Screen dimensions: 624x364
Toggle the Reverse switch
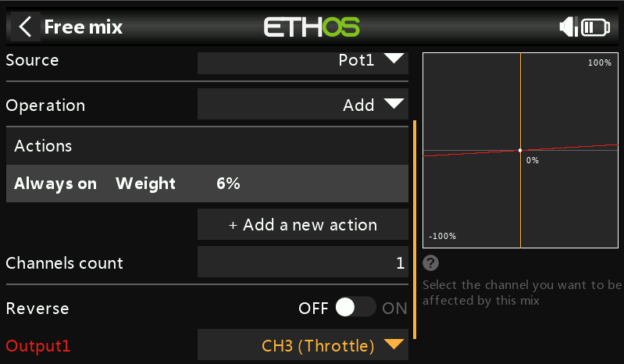tap(356, 308)
